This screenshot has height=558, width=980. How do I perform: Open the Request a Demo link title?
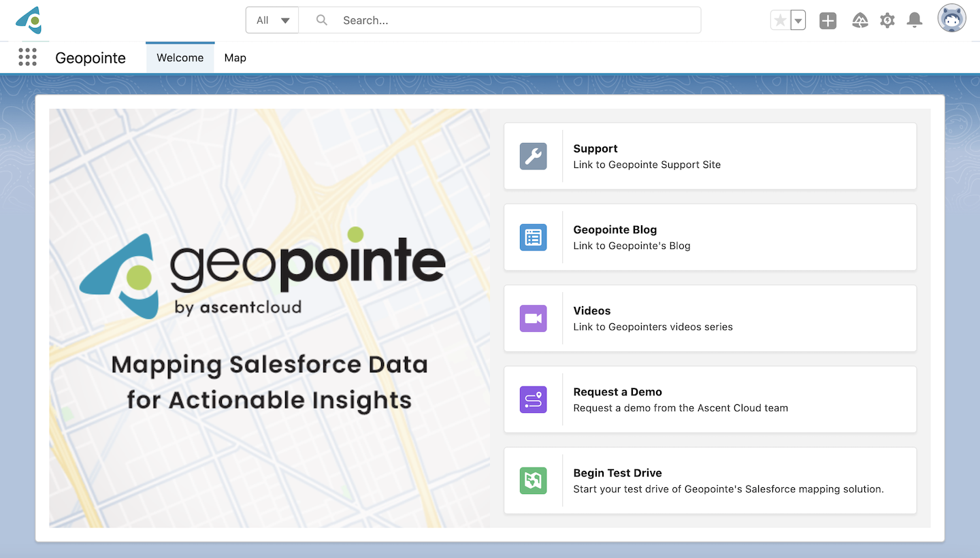click(618, 391)
